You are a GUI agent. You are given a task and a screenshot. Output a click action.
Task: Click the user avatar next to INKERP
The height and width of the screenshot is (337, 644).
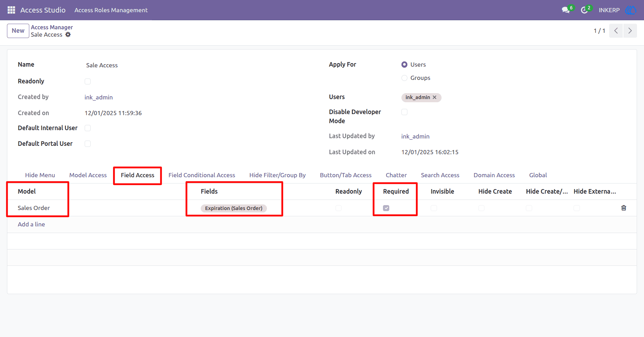pos(631,10)
